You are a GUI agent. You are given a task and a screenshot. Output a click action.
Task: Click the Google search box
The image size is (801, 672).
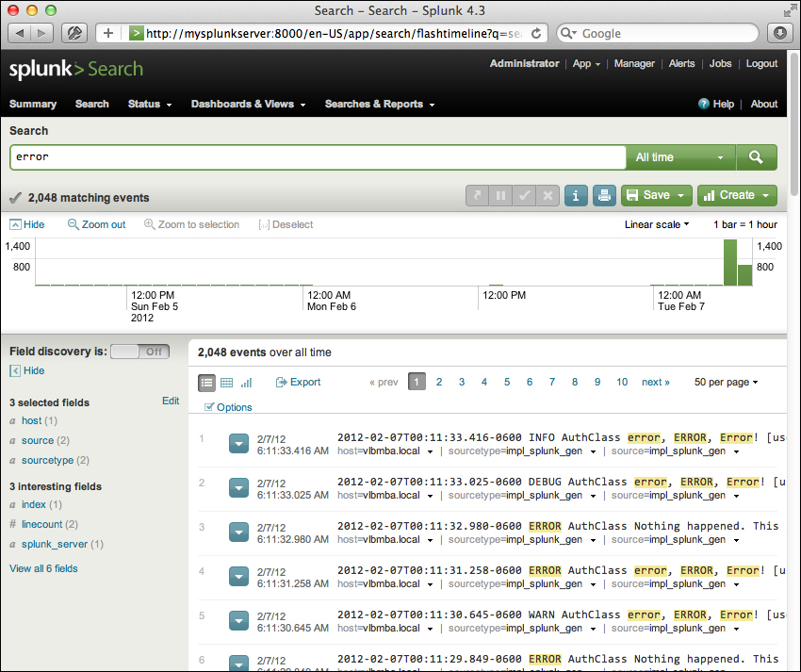click(x=658, y=33)
